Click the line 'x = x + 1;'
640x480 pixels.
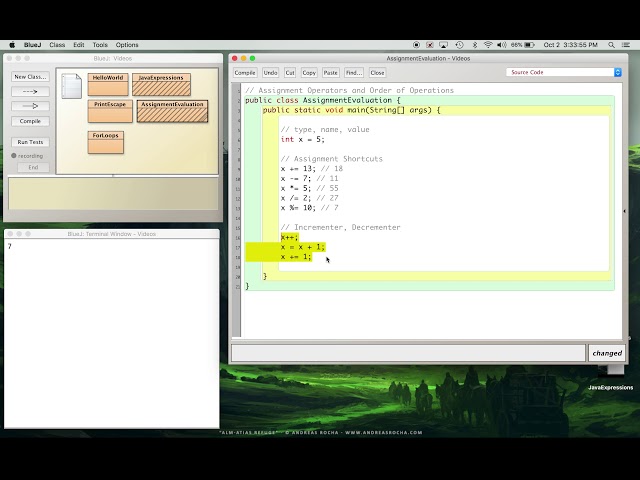coord(302,247)
